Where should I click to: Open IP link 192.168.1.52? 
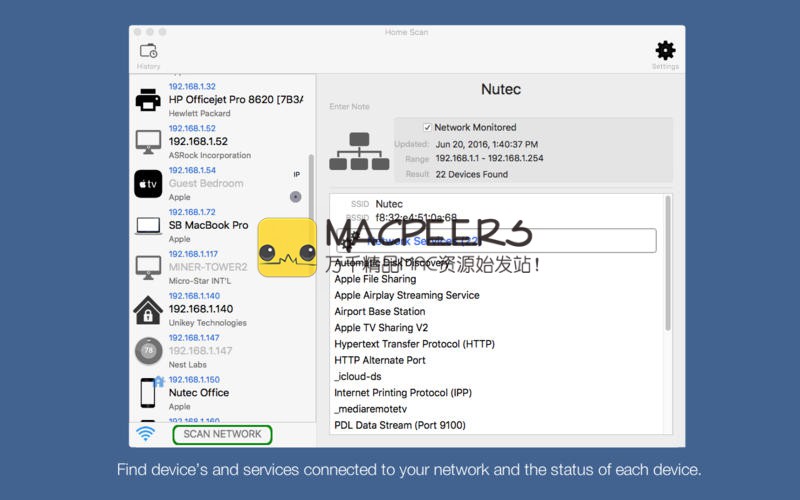[x=192, y=129]
